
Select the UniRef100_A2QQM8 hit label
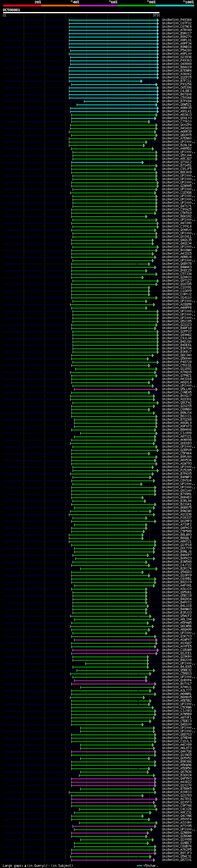pyautogui.click(x=177, y=305)
